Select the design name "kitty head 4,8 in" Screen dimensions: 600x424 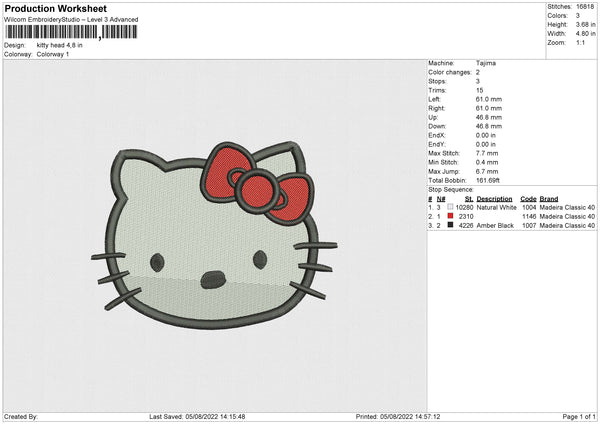click(60, 45)
